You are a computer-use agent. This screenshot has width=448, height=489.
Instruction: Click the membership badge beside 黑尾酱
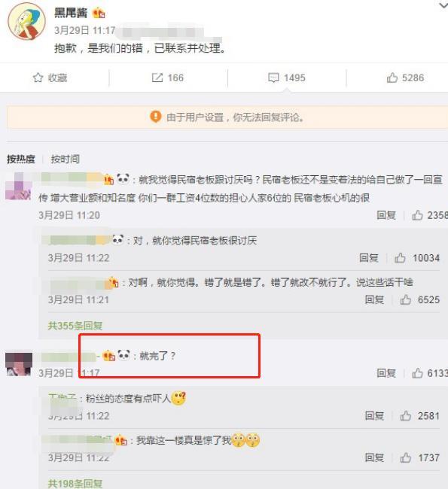[x=99, y=13]
